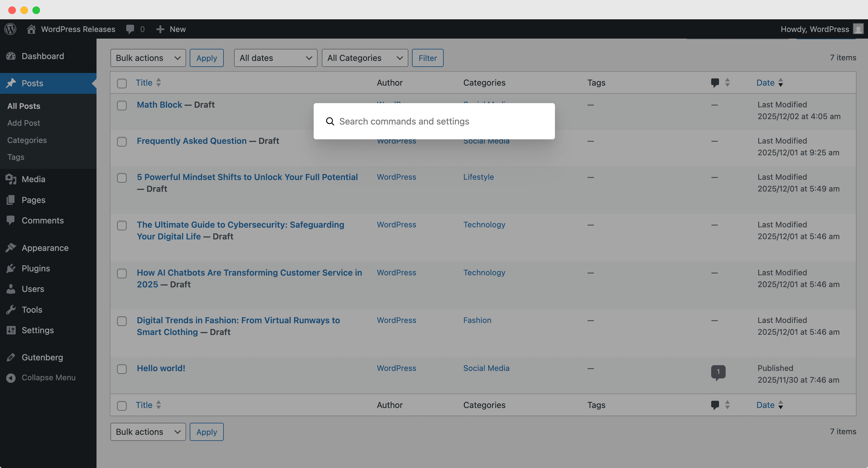Tick the checkbox for Math Block post
868x468 pixels.
tap(122, 106)
